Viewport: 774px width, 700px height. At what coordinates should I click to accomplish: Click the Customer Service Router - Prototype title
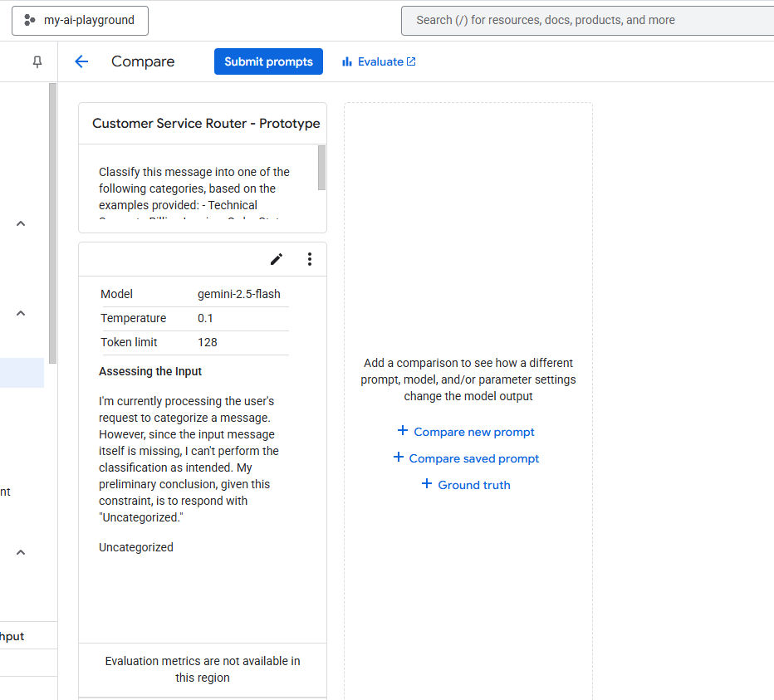click(206, 124)
